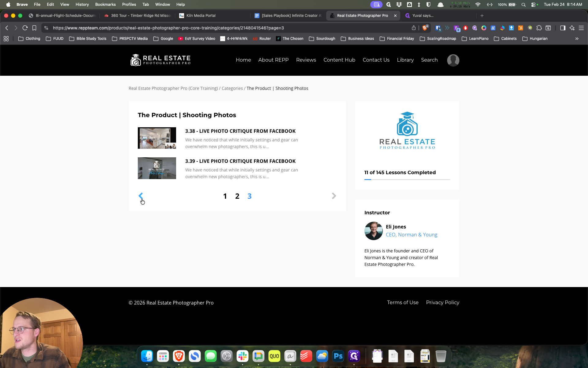Open CEO, Norman & Young link

(x=411, y=235)
